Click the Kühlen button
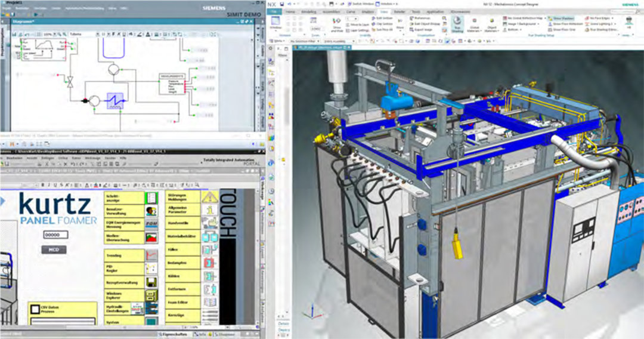The height and width of the screenshot is (339, 644). (183, 276)
